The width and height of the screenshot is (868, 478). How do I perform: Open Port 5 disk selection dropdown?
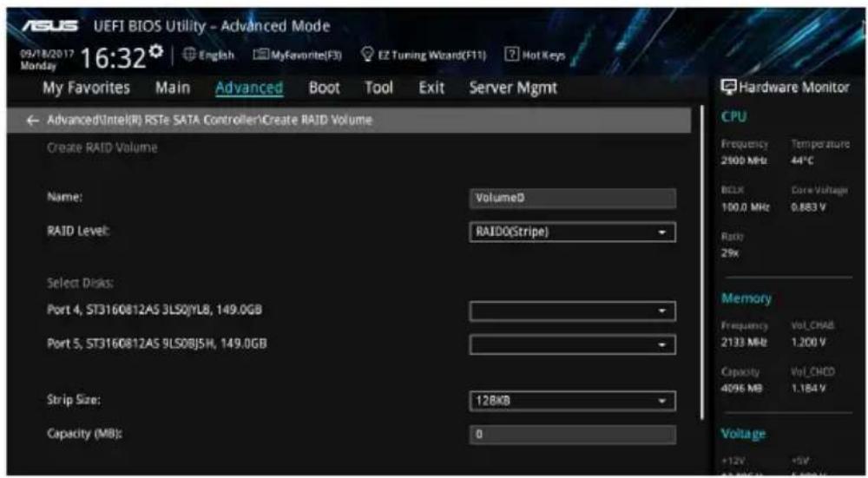(x=572, y=344)
